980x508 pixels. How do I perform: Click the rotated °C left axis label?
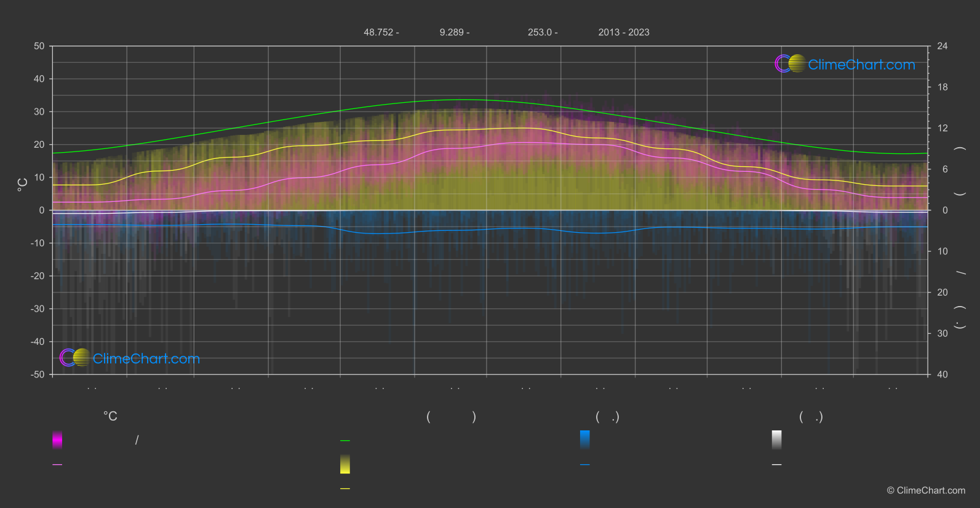point(23,185)
